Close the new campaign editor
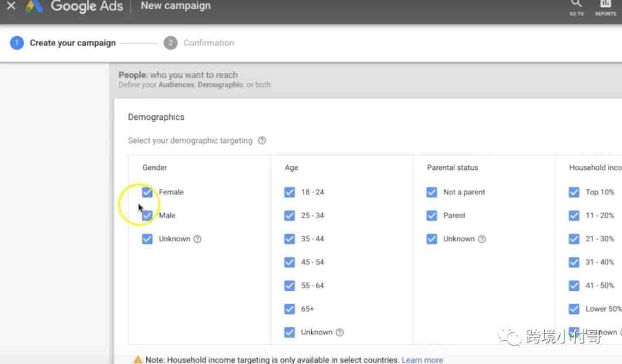Screen dimensions: 622x364 11,6
